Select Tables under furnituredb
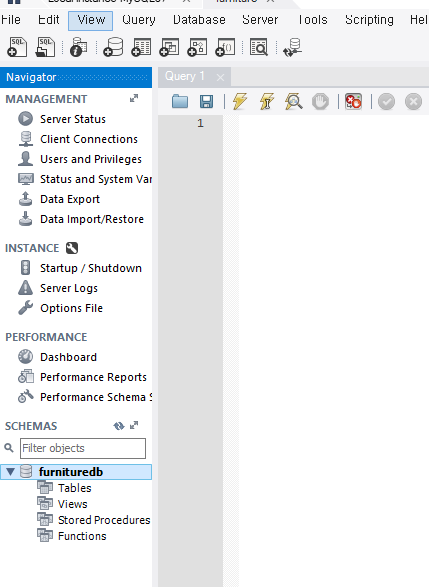 click(x=74, y=488)
